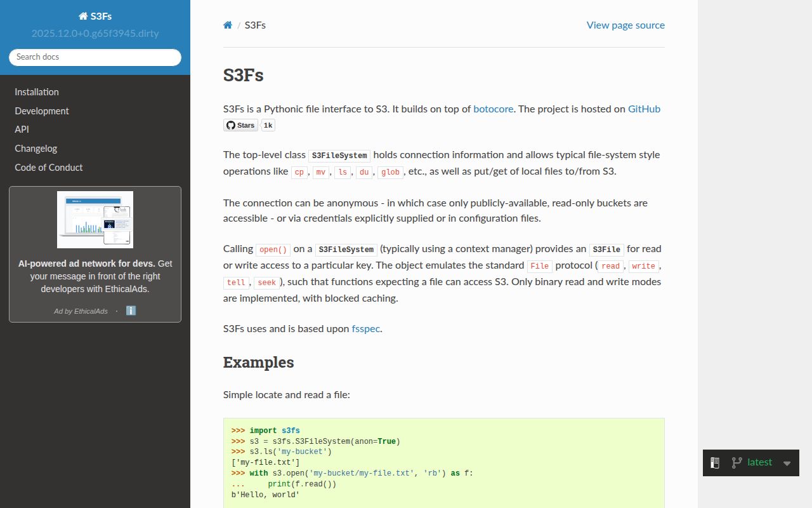Image resolution: width=812 pixels, height=508 pixels.
Task: Click the seek inline code
Action: [266, 283]
